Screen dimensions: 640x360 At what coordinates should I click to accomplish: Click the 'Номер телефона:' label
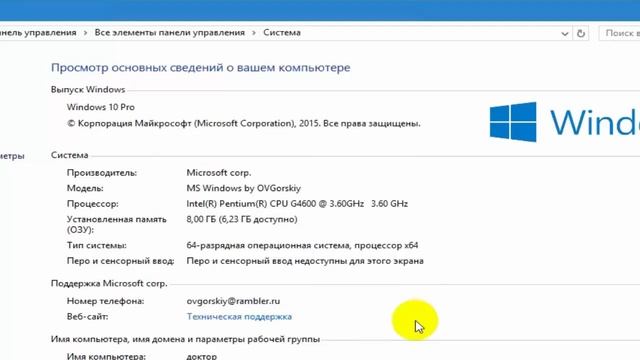coord(105,301)
